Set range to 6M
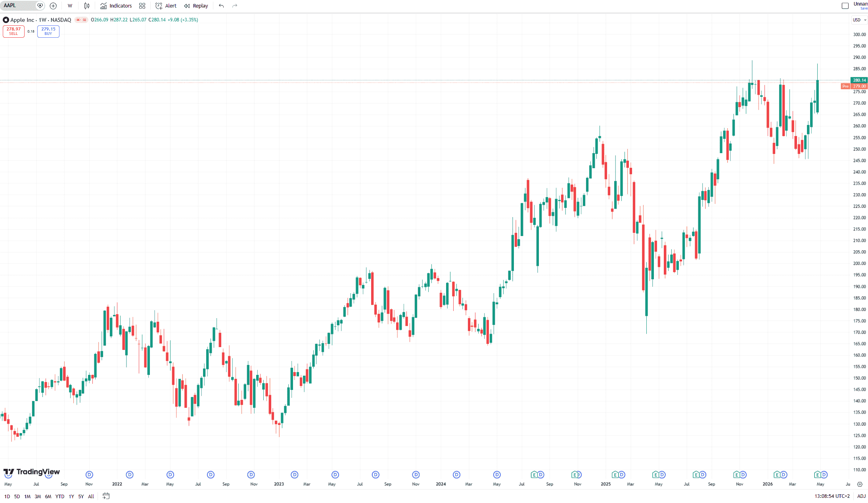This screenshot has height=503, width=868. coord(48,496)
